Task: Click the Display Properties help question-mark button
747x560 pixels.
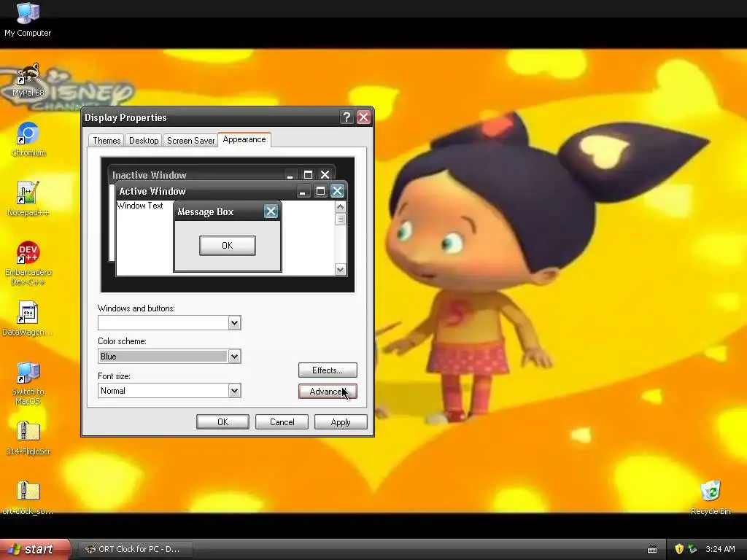Action: click(x=347, y=117)
